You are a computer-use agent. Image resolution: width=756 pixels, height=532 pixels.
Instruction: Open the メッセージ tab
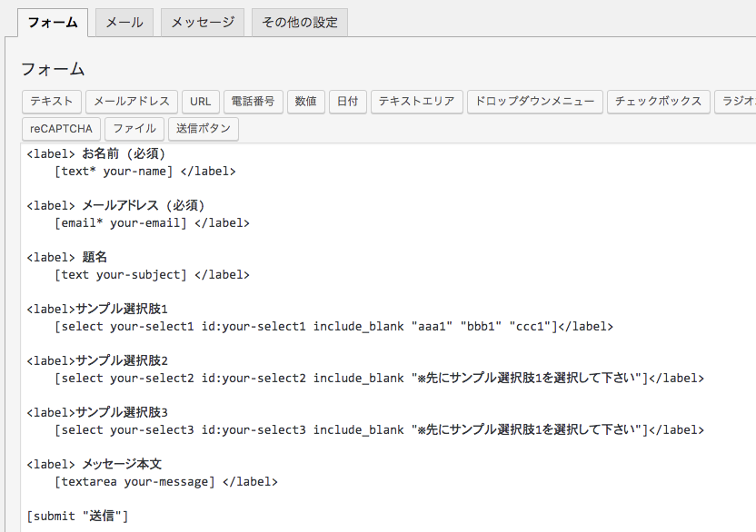pyautogui.click(x=203, y=23)
